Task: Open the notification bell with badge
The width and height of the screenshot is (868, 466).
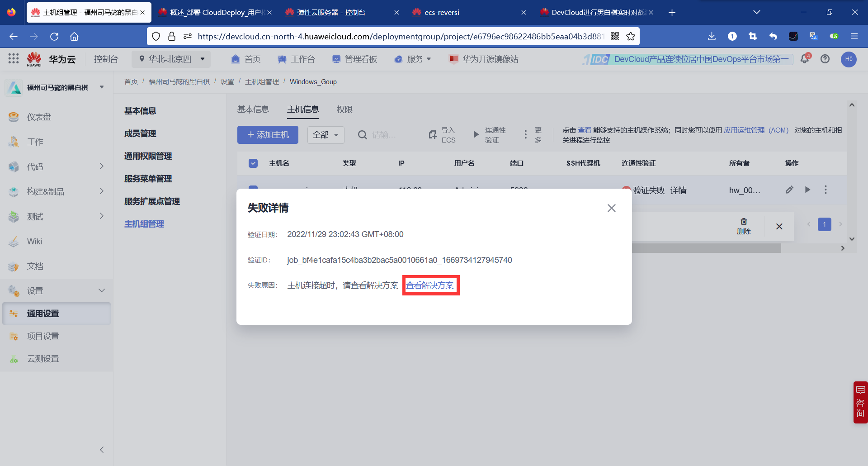Action: pyautogui.click(x=805, y=59)
